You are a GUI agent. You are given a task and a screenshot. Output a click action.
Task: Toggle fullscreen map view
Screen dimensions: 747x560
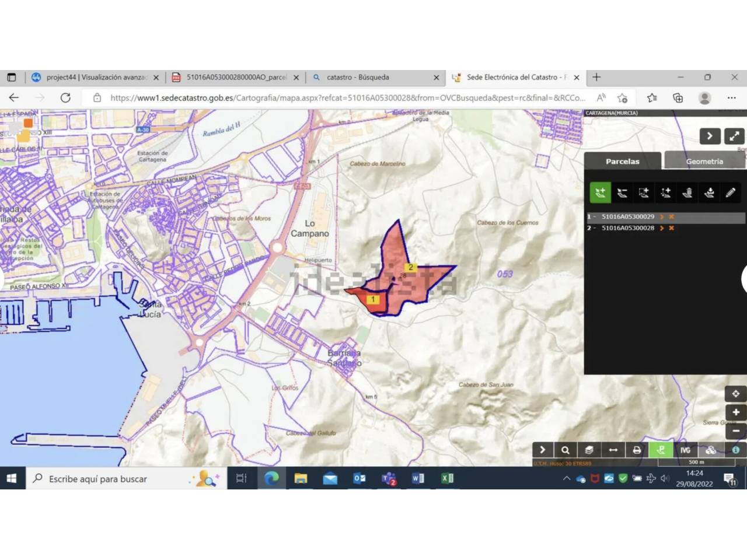pyautogui.click(x=734, y=136)
